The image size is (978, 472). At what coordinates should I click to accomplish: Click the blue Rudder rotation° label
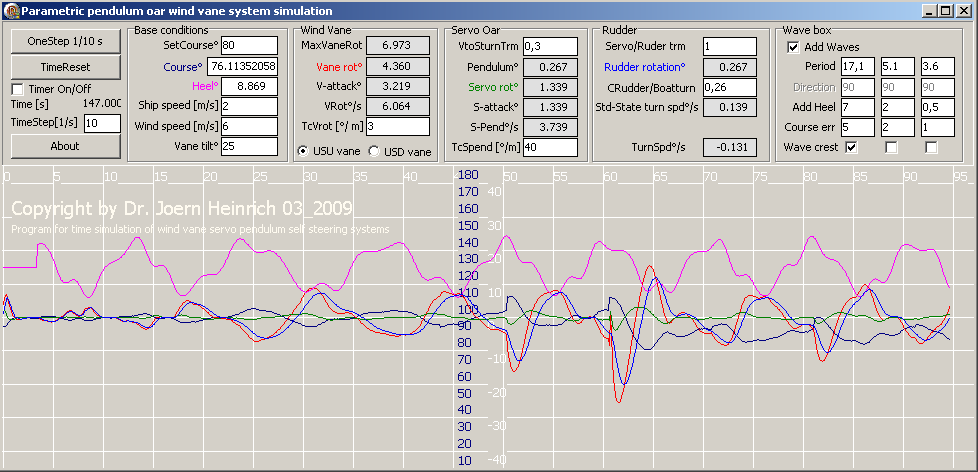point(645,67)
